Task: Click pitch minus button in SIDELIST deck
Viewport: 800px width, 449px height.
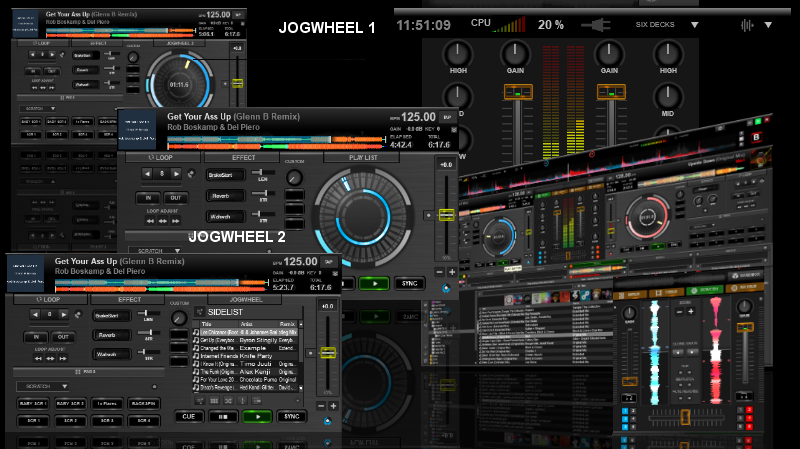Action: click(321, 406)
